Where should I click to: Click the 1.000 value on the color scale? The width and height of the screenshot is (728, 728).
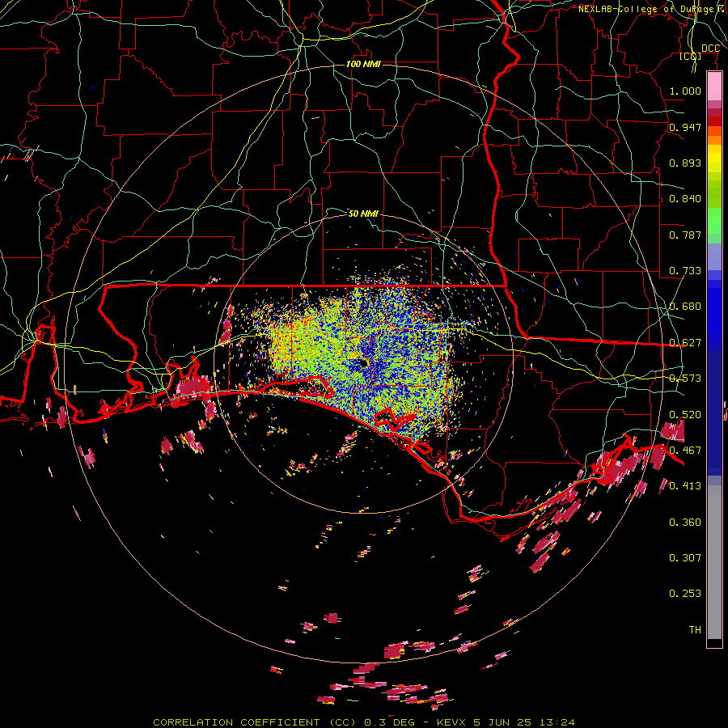click(685, 91)
